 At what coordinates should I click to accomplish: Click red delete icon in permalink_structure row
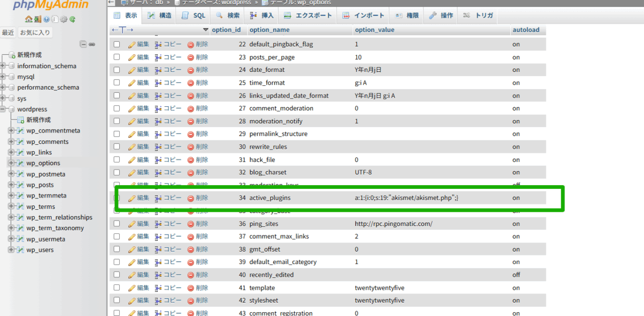(191, 134)
